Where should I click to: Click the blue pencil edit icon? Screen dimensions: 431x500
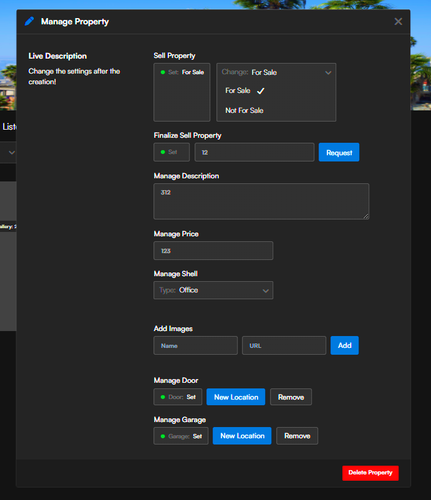pyautogui.click(x=29, y=21)
